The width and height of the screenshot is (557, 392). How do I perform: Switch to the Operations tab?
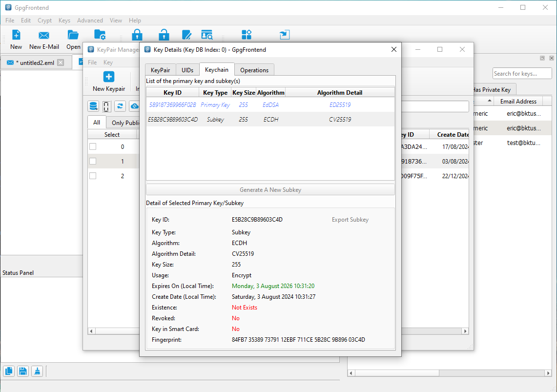point(254,70)
